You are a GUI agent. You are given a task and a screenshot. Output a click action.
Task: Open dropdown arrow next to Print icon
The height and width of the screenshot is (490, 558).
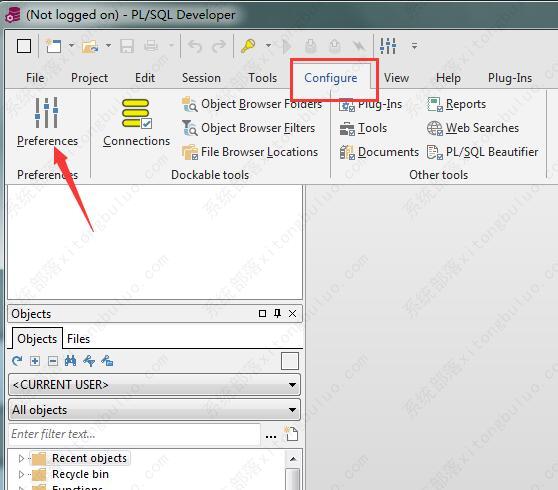[x=171, y=46]
